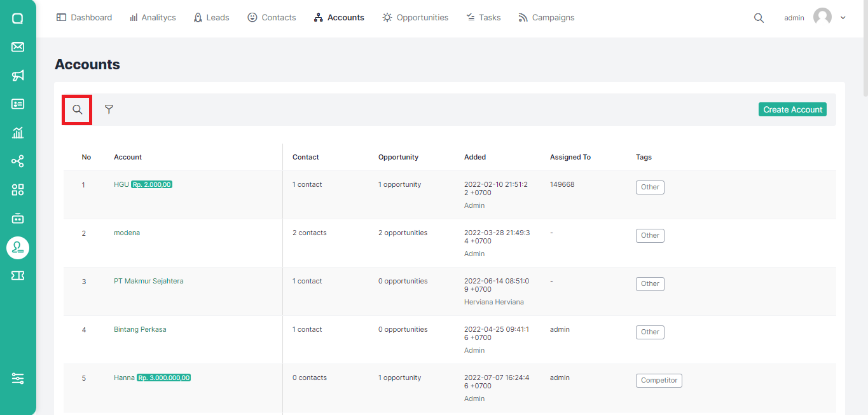Click Other tag on Bintang Perkasa row

(650, 332)
